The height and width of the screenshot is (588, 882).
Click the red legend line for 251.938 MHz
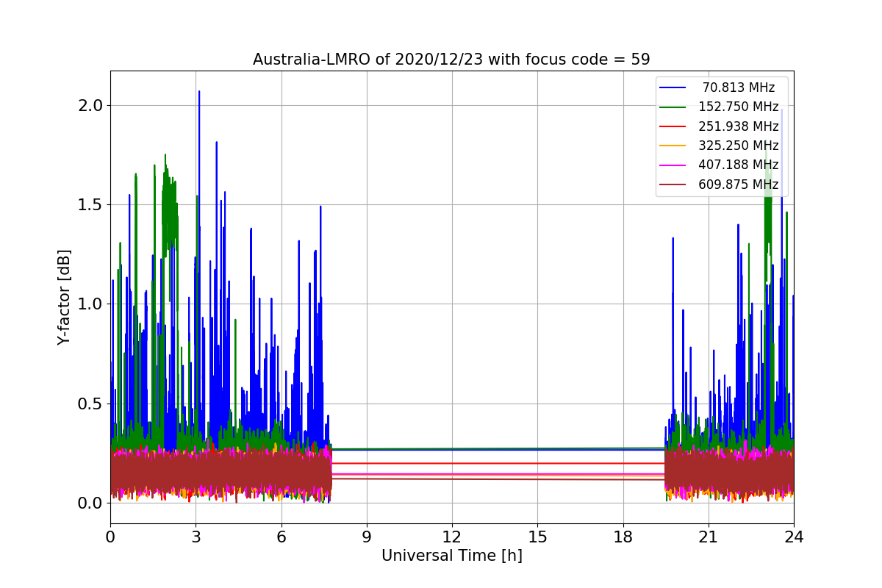coord(673,126)
